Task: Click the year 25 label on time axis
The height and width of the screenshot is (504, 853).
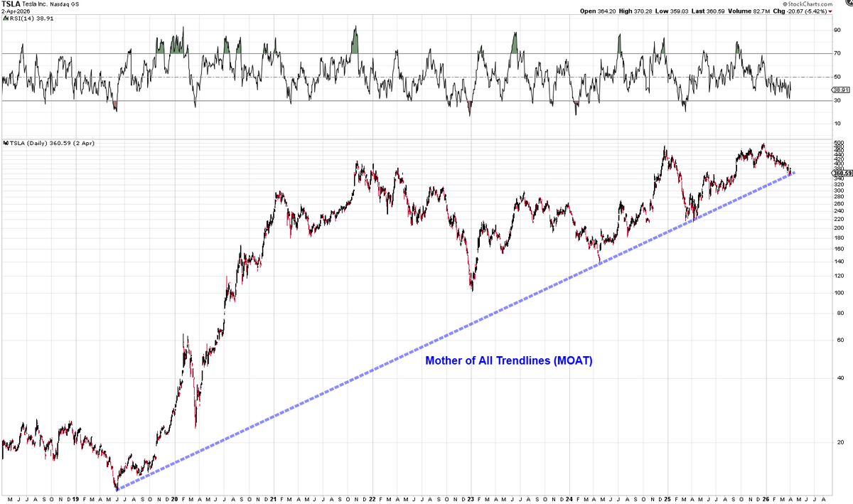Action: (667, 500)
